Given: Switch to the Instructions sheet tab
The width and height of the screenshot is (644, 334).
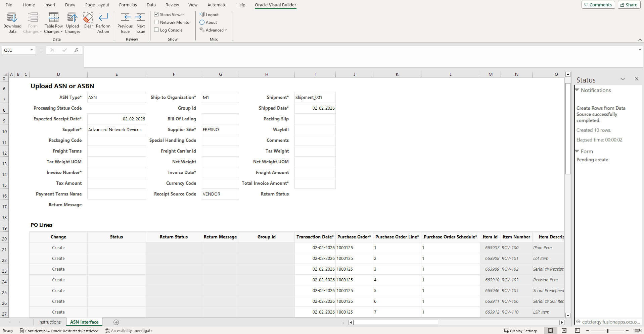Looking at the screenshot, I should click(49, 322).
